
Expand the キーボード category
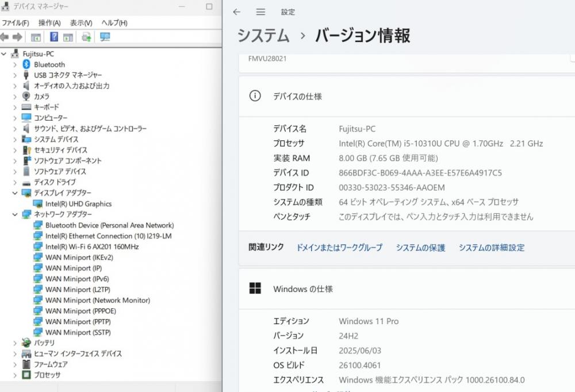[x=15, y=107]
